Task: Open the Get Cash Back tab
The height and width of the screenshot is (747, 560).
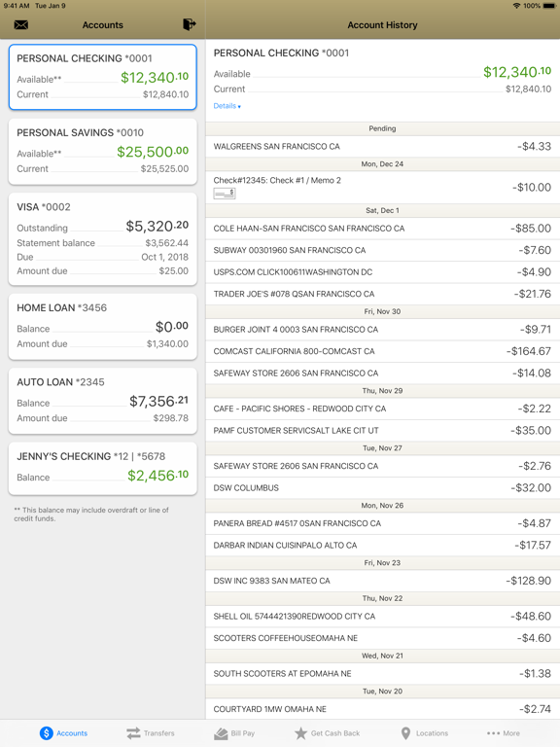Action: click(x=327, y=733)
